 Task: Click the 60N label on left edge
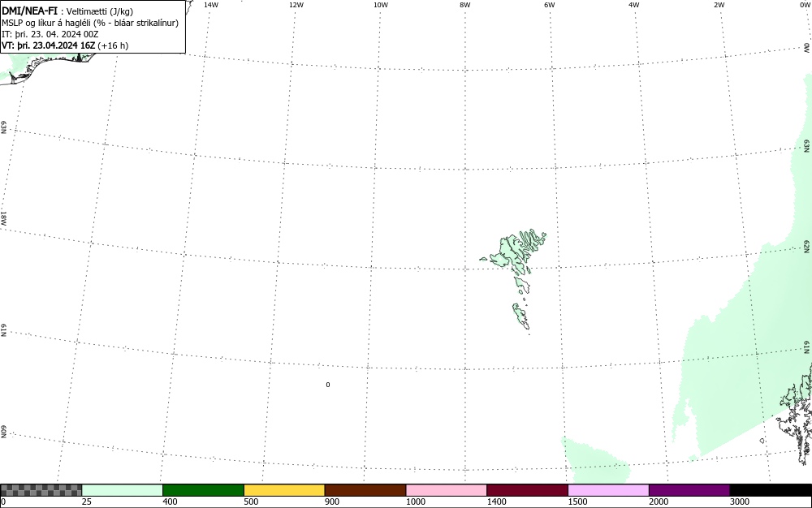3,433
